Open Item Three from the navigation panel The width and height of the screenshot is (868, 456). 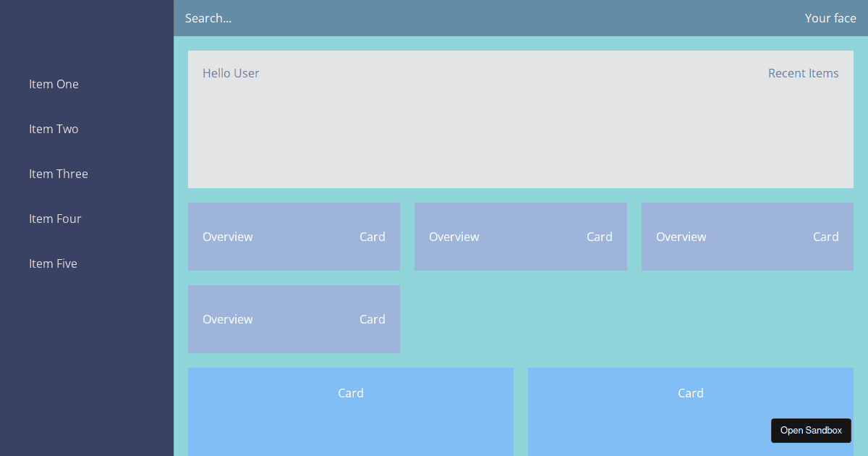tap(59, 174)
